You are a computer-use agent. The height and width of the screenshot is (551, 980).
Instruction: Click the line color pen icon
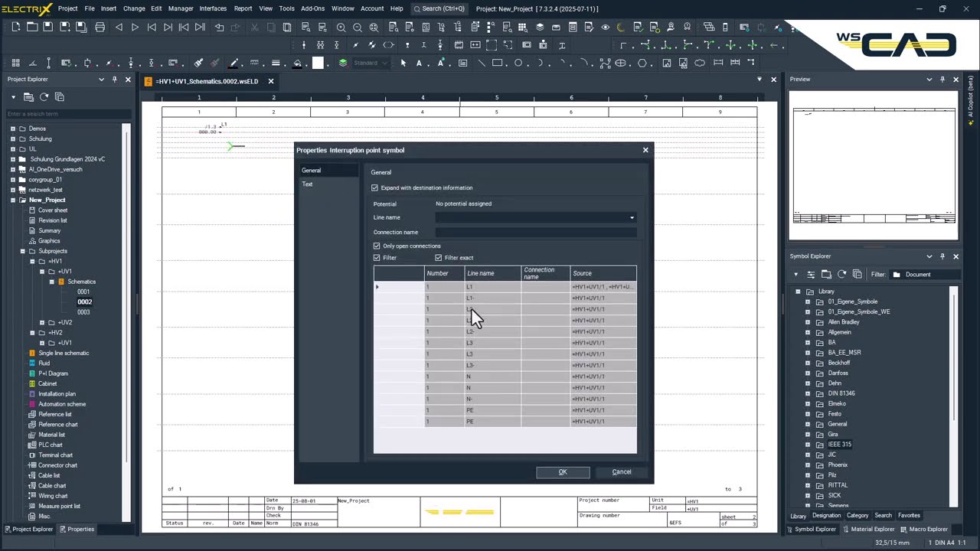pos(234,63)
